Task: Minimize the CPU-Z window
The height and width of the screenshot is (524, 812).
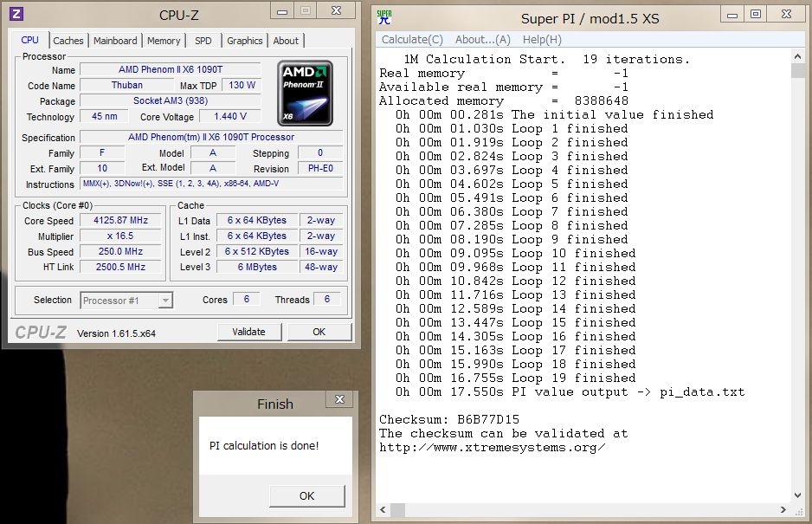Action: [x=282, y=11]
